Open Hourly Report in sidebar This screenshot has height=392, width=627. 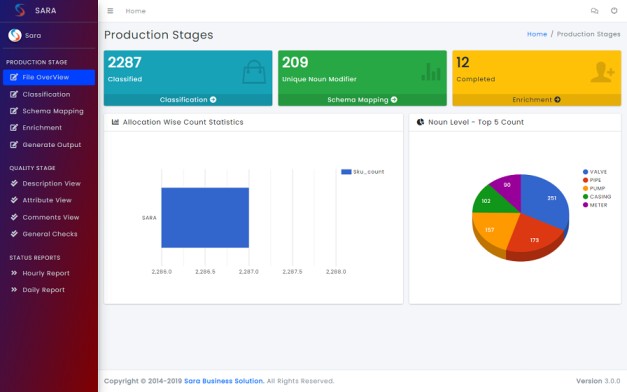click(49, 273)
